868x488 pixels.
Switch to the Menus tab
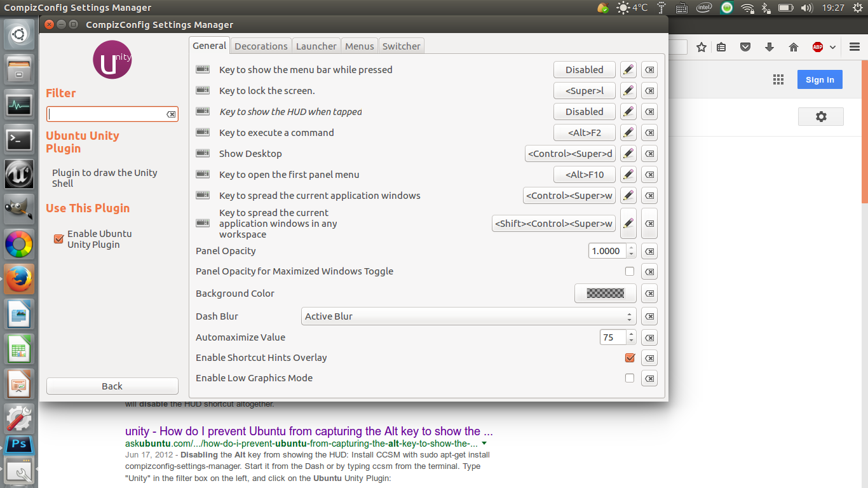pos(360,46)
